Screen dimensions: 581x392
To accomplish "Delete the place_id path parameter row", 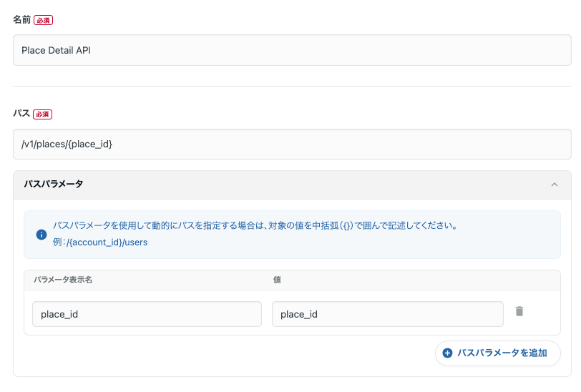I will (x=519, y=311).
